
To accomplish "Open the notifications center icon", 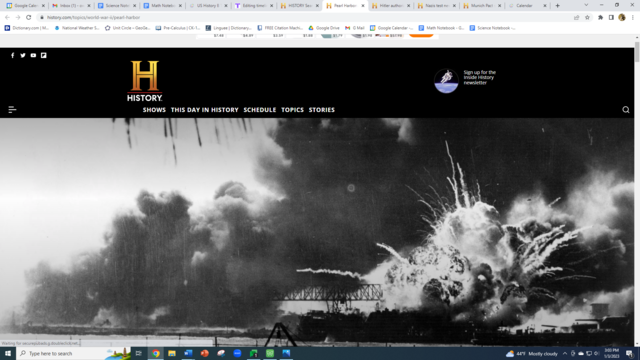I will (629, 353).
